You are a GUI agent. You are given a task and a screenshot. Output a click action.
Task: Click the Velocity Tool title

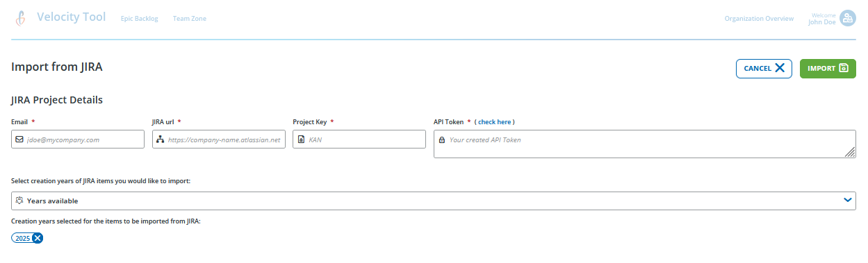click(x=71, y=17)
